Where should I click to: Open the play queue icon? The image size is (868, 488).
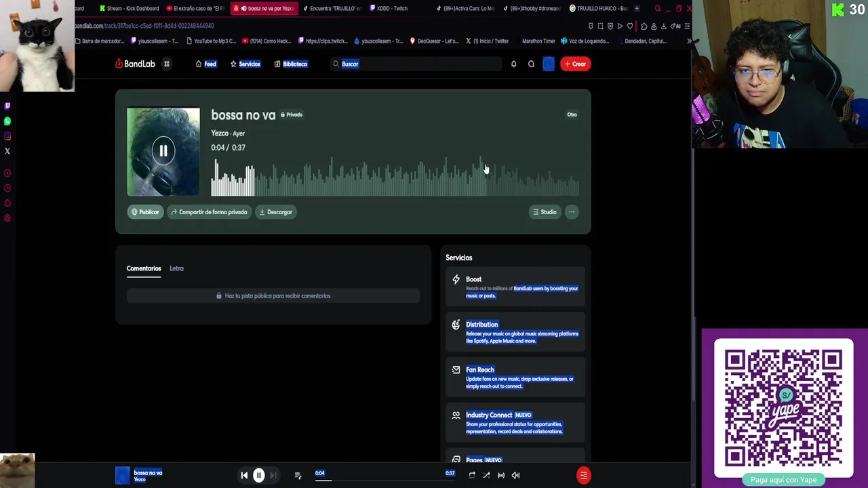(x=298, y=475)
